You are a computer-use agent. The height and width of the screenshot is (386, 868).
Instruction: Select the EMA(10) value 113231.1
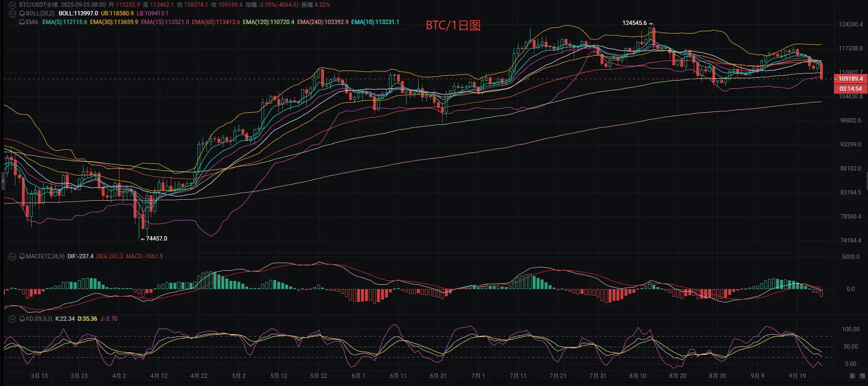(375, 22)
